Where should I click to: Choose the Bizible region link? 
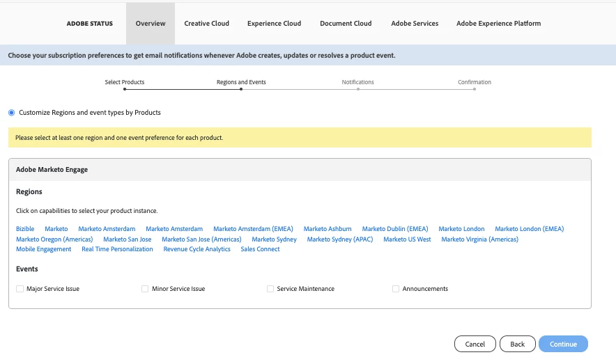25,229
